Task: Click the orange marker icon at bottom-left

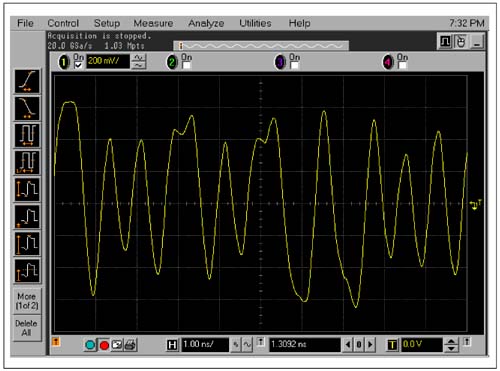Action: (56, 342)
